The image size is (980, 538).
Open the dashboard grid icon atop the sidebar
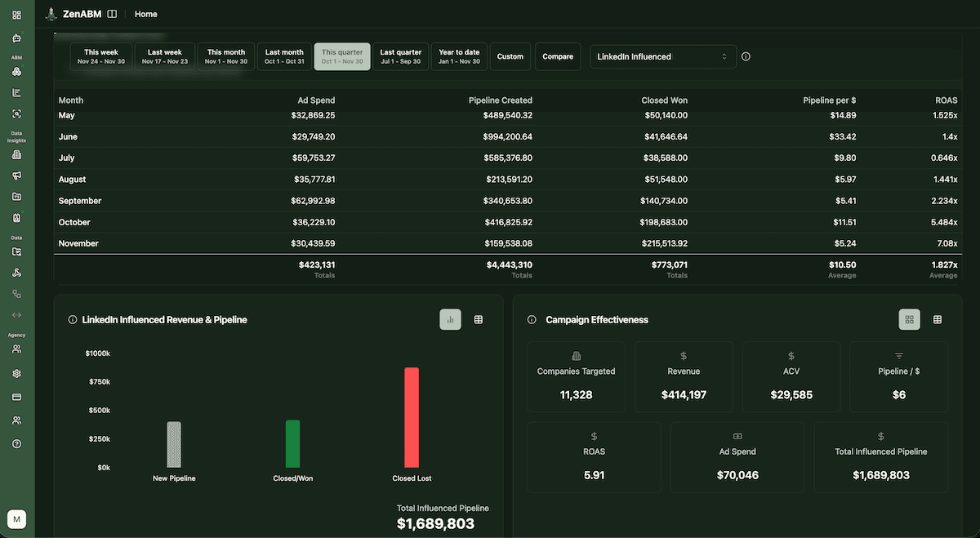[16, 14]
